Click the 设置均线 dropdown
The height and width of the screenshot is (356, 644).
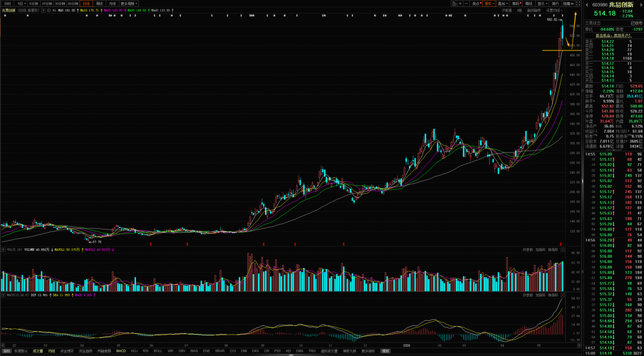click(554, 10)
